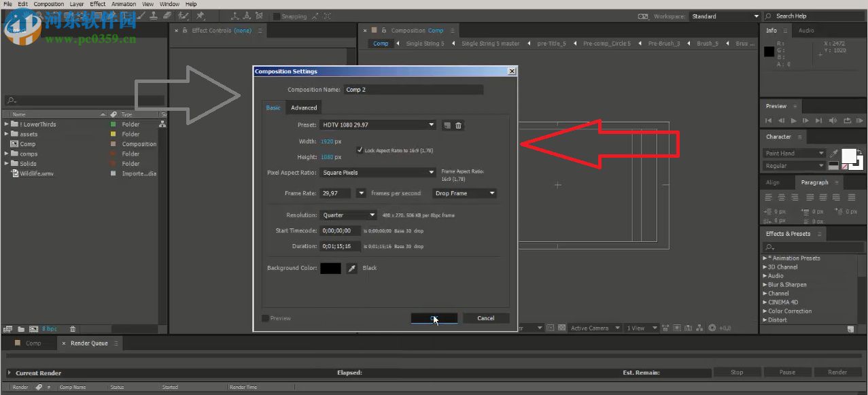
Task: Mute audio in the Preview panel
Action: [832, 121]
